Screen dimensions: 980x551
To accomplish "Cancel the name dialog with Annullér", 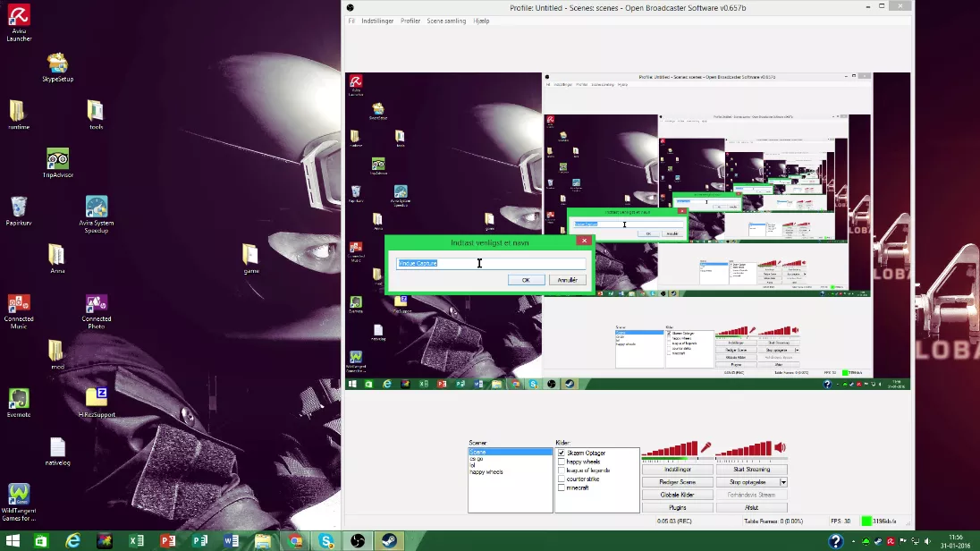I will pyautogui.click(x=568, y=280).
